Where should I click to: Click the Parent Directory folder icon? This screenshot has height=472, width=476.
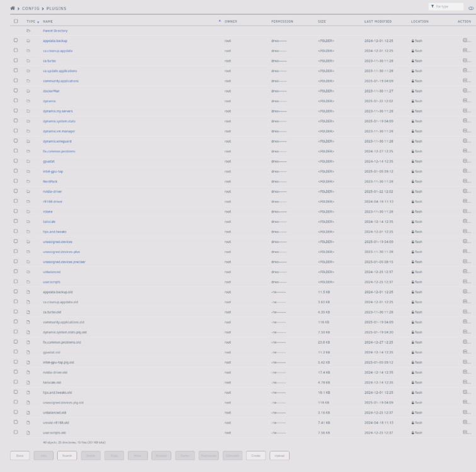click(28, 31)
